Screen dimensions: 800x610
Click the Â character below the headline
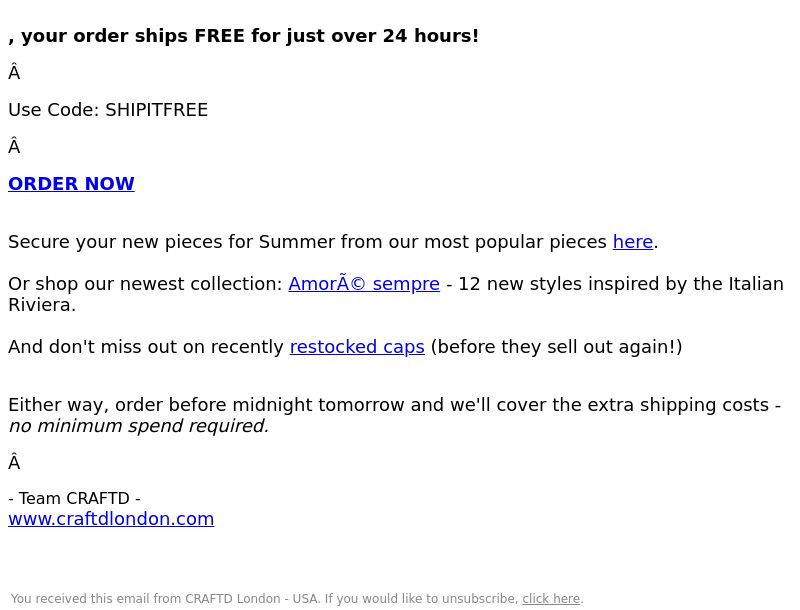tap(14, 73)
